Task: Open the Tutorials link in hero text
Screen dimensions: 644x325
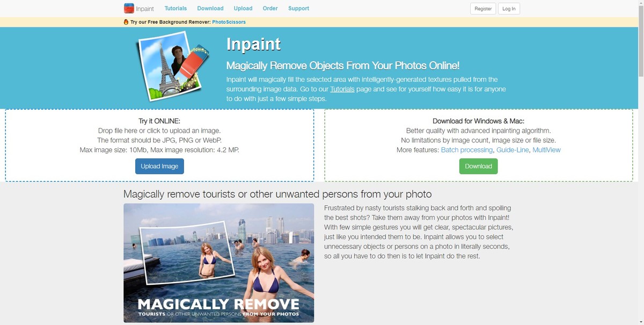Action: 342,89
